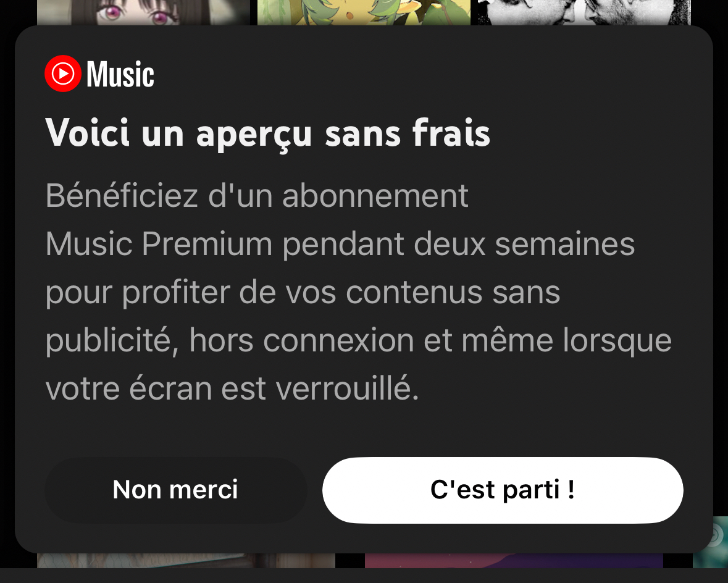Click the Music wordmark beside the logo
728x583 pixels.
tap(120, 75)
